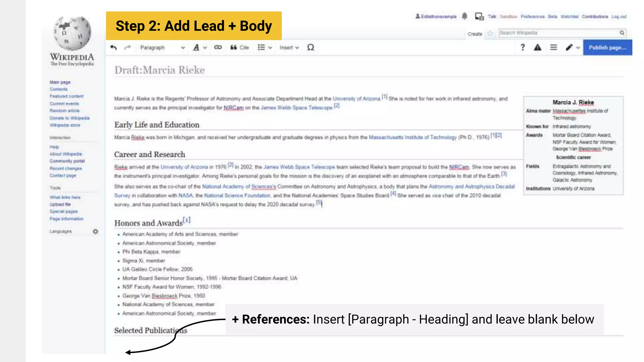
Task: Click the James Webb Space Telescope link in lead
Action: point(297,108)
